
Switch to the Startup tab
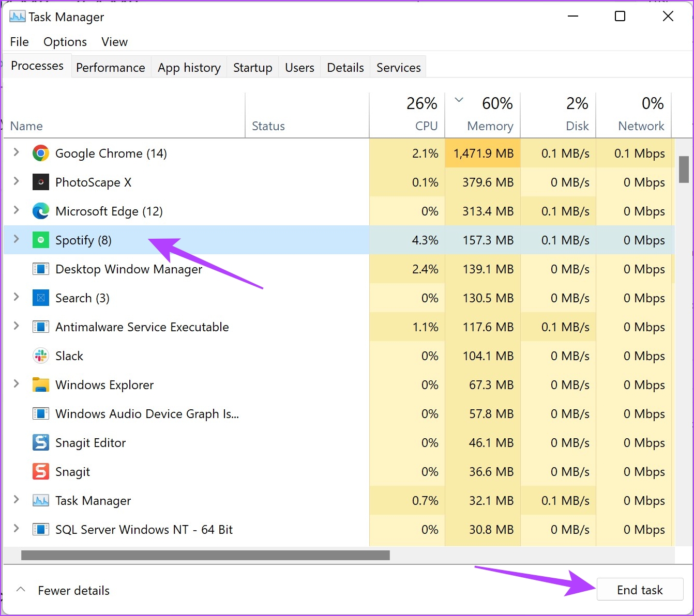253,68
